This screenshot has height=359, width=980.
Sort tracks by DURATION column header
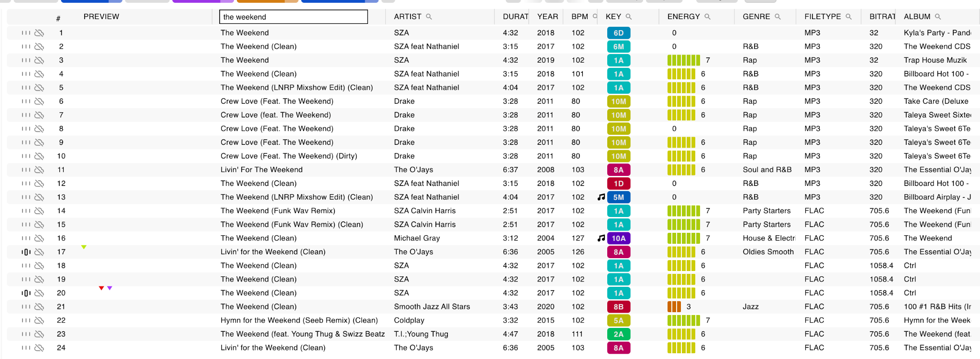click(515, 17)
